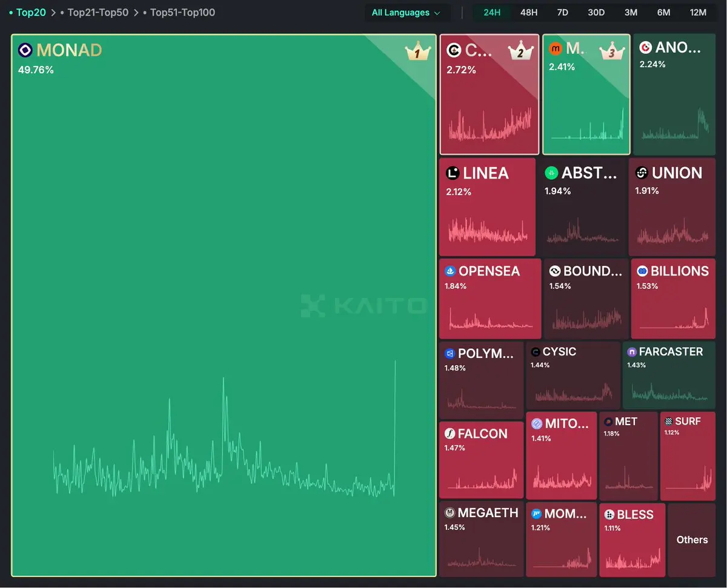Select the 48H time range
Viewport: 727px width, 588px height.
point(529,13)
